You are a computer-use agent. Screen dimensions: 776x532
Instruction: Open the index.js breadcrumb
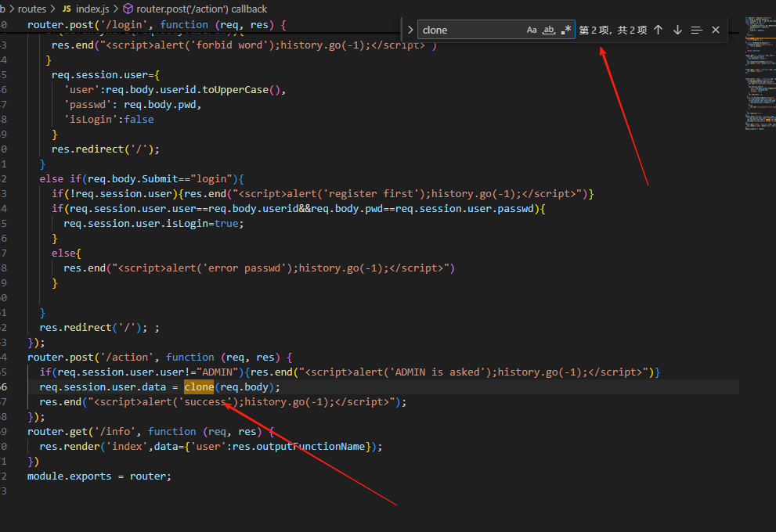92,9
